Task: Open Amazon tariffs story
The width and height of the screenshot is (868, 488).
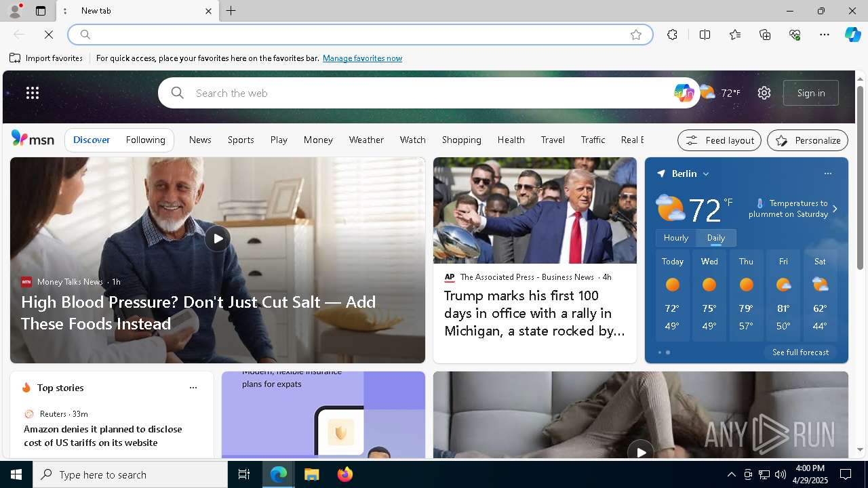Action: tap(103, 436)
